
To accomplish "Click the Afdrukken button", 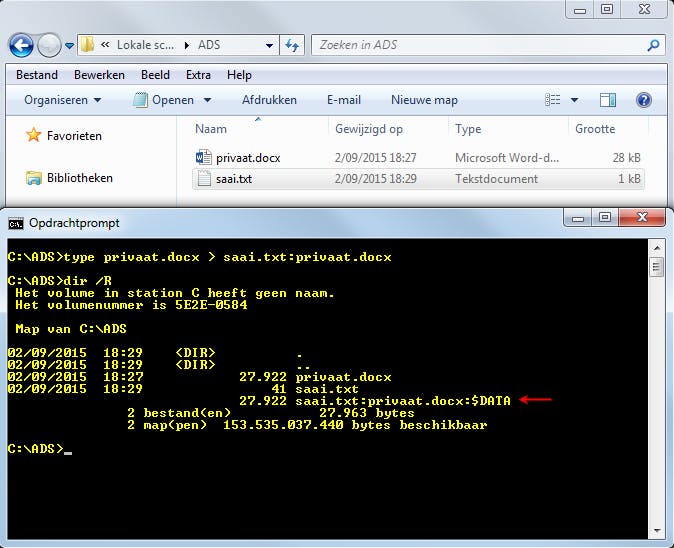I will pos(269,100).
